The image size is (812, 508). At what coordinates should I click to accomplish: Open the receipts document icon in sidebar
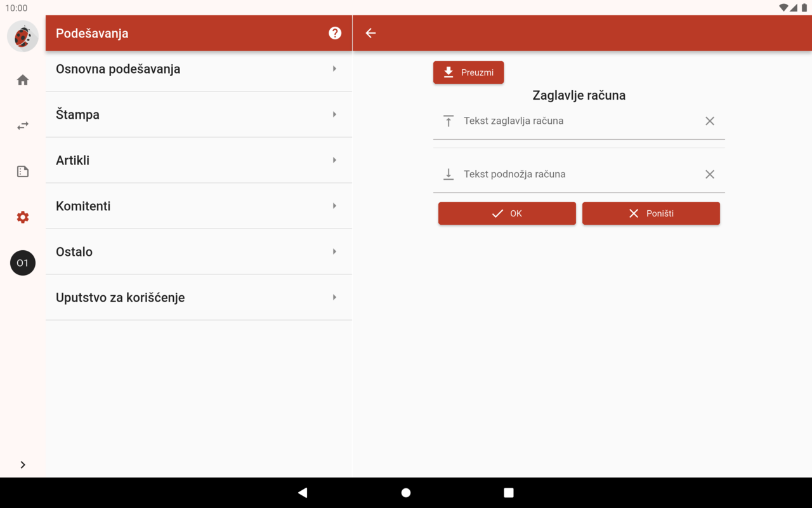coord(23,171)
